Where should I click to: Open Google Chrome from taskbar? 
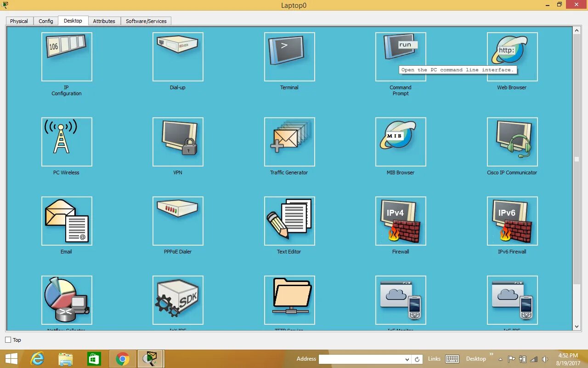pyautogui.click(x=123, y=359)
